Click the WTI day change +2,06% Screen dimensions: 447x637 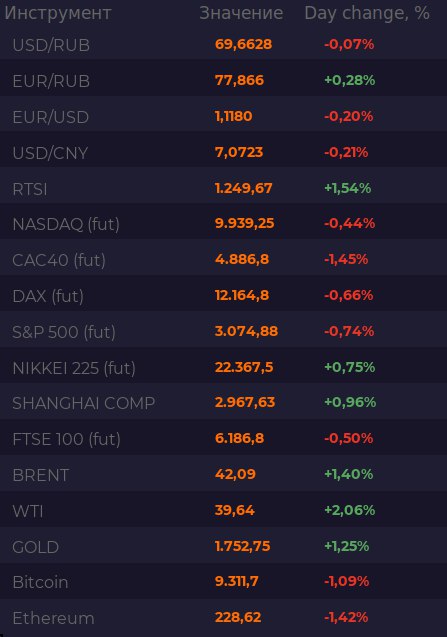(x=349, y=510)
